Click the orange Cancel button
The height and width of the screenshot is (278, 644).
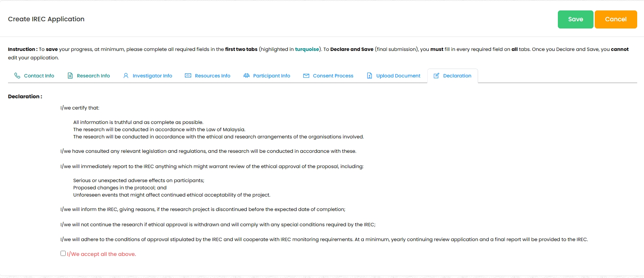[x=616, y=19]
